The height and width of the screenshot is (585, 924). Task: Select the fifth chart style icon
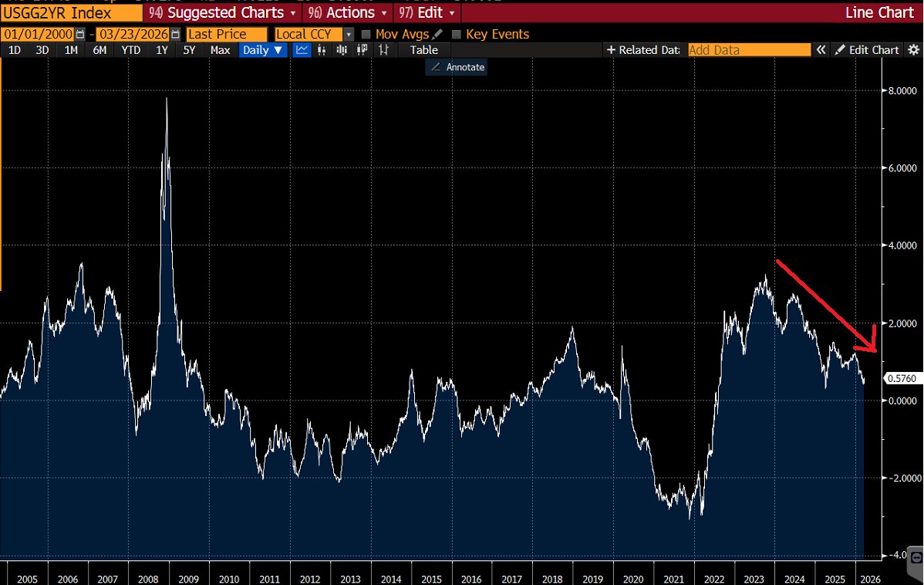coord(383,50)
